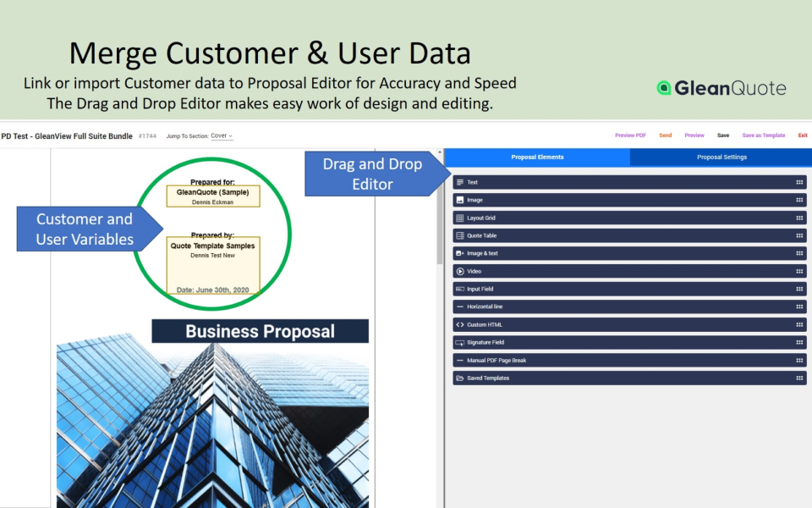Select the Text element icon
This screenshot has height=508, width=812.
coord(459,181)
